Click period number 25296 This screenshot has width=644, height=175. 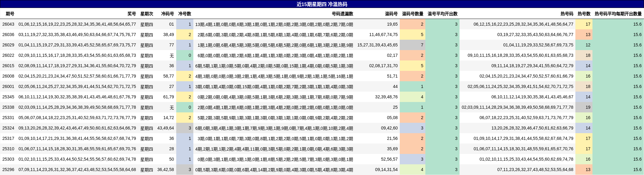click(8, 170)
